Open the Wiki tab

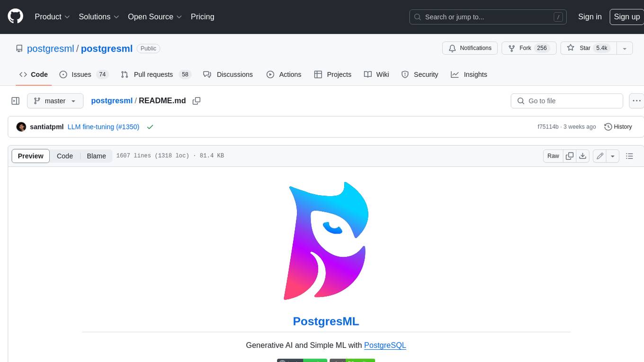(x=376, y=74)
